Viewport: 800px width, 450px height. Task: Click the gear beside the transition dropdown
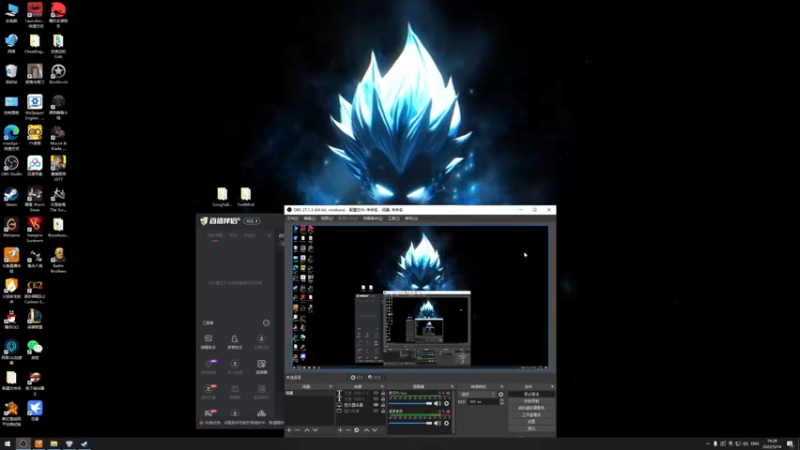click(501, 394)
